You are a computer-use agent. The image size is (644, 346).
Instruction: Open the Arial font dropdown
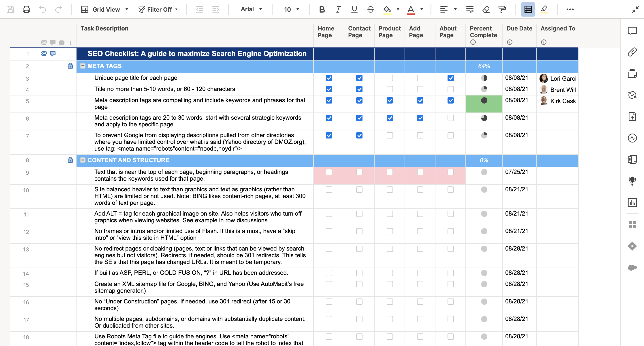click(x=251, y=9)
